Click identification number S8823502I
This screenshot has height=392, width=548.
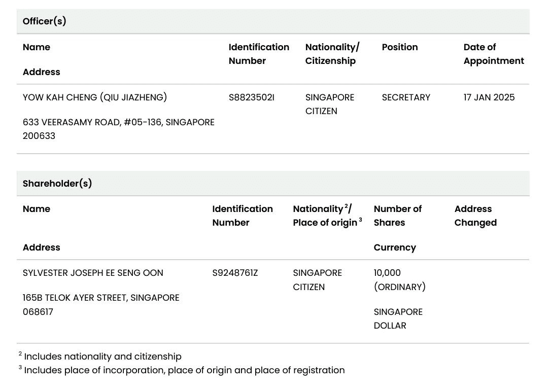[252, 97]
